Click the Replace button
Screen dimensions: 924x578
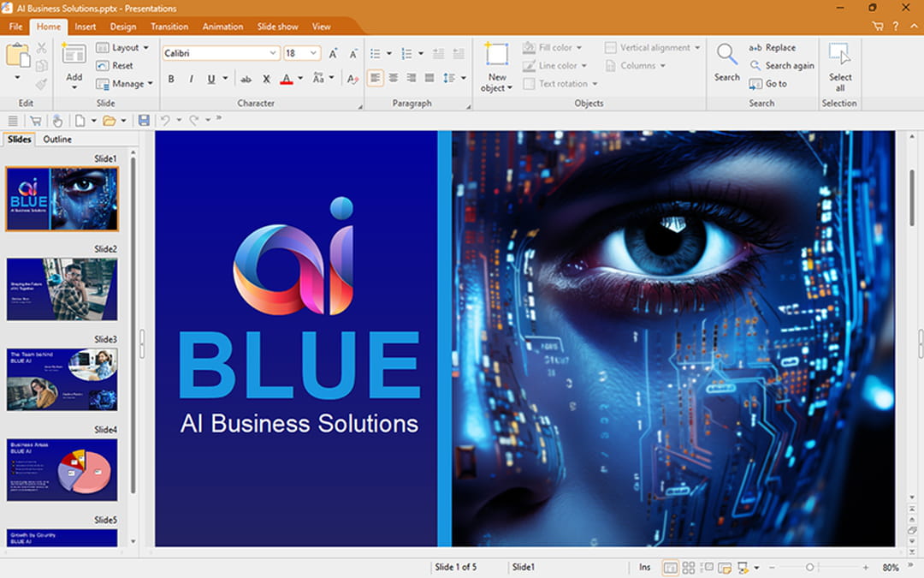(773, 48)
